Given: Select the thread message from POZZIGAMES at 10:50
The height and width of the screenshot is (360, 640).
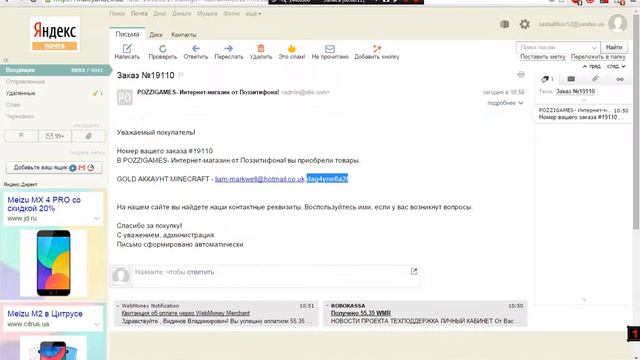Looking at the screenshot, I should coord(583,114).
